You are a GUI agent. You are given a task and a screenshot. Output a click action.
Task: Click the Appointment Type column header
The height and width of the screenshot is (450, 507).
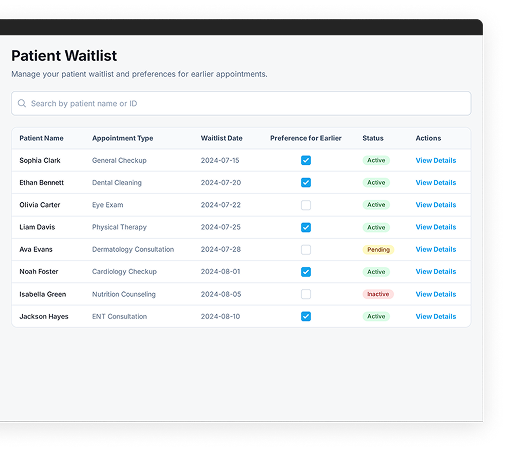[x=123, y=138]
